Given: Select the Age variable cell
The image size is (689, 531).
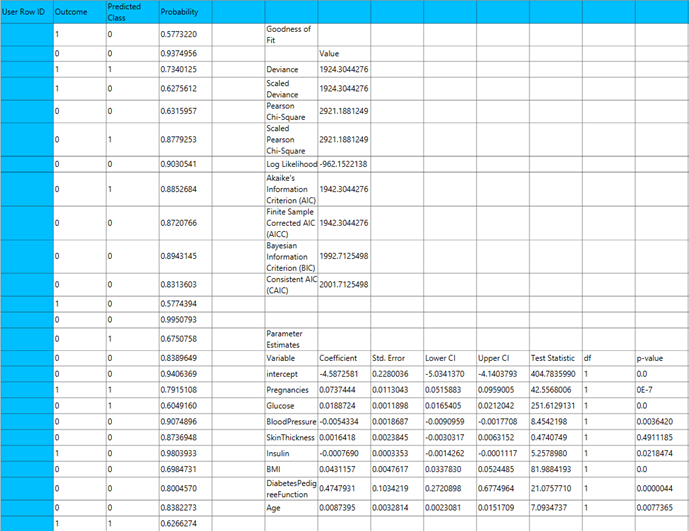Looking at the screenshot, I should (291, 508).
